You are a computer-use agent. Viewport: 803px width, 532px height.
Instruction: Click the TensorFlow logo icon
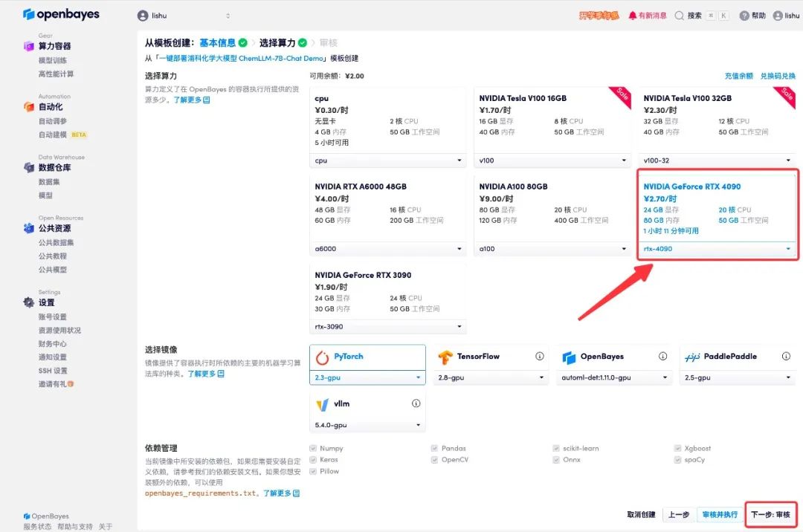tap(445, 357)
